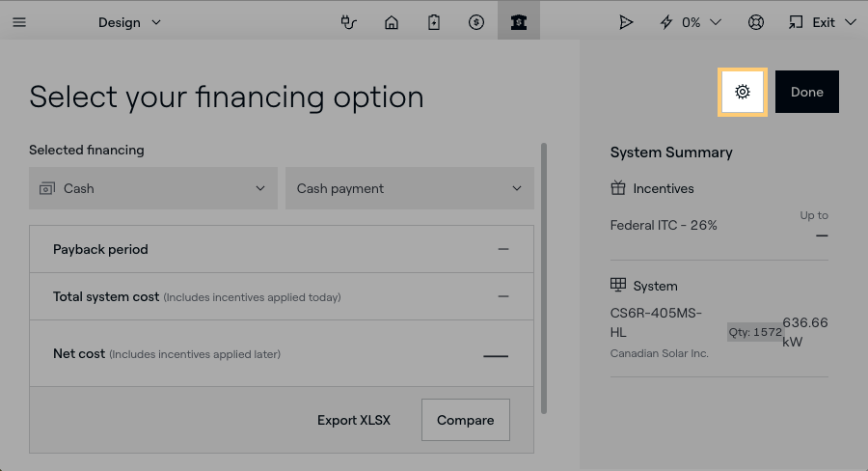Image resolution: width=868 pixels, height=471 pixels.
Task: Click the electrical plug icon in toolbar
Action: [349, 22]
